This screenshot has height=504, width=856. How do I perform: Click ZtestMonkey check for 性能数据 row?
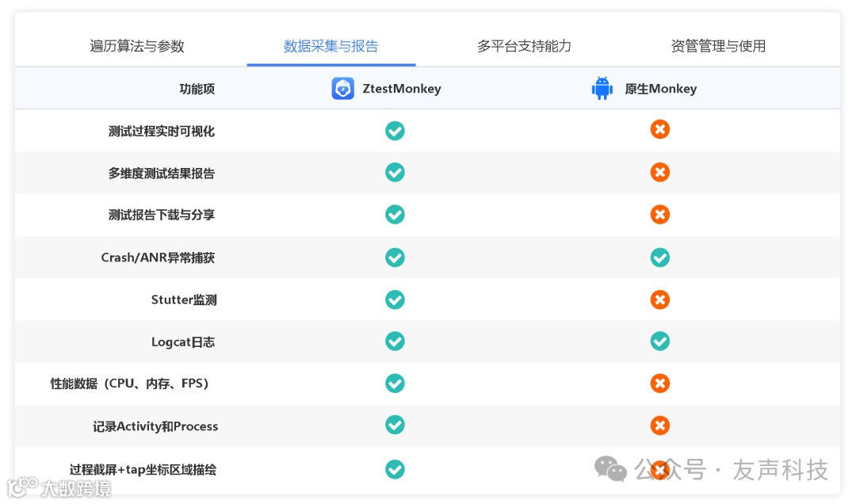(x=395, y=384)
